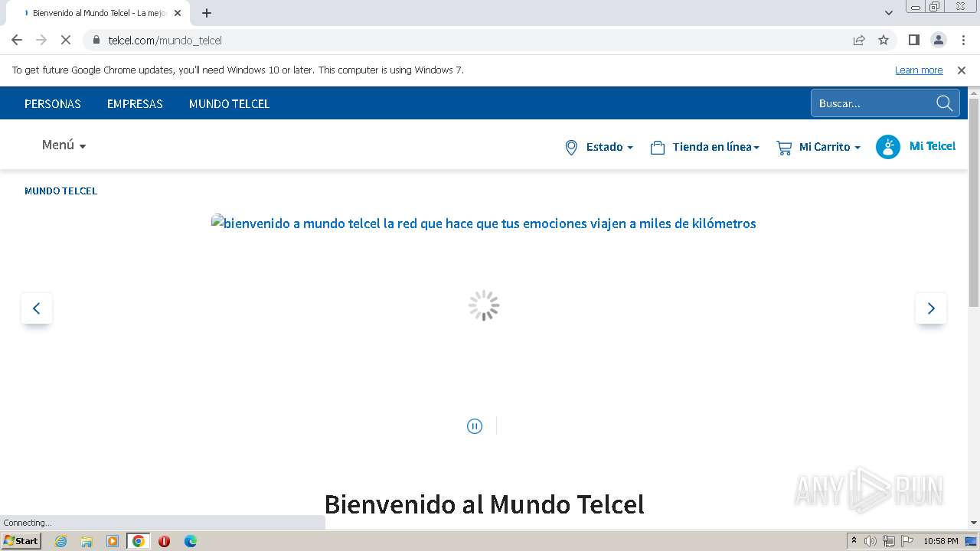The height and width of the screenshot is (551, 980).
Task: Show hidden tray icons
Action: 854,540
